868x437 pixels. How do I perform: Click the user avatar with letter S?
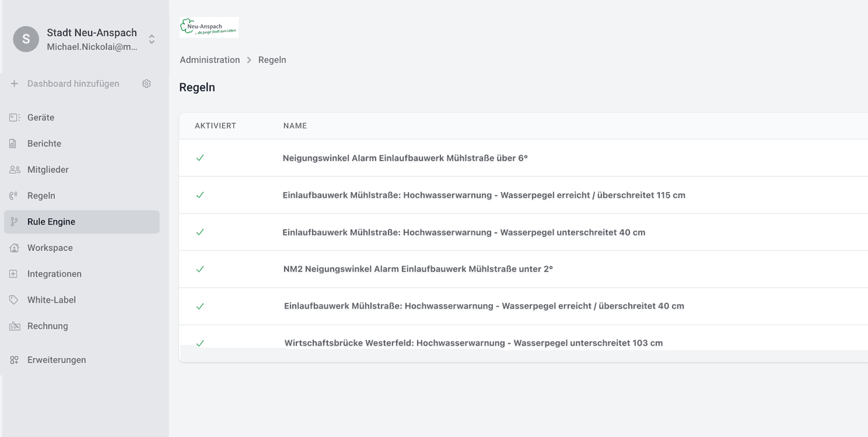[x=26, y=39]
